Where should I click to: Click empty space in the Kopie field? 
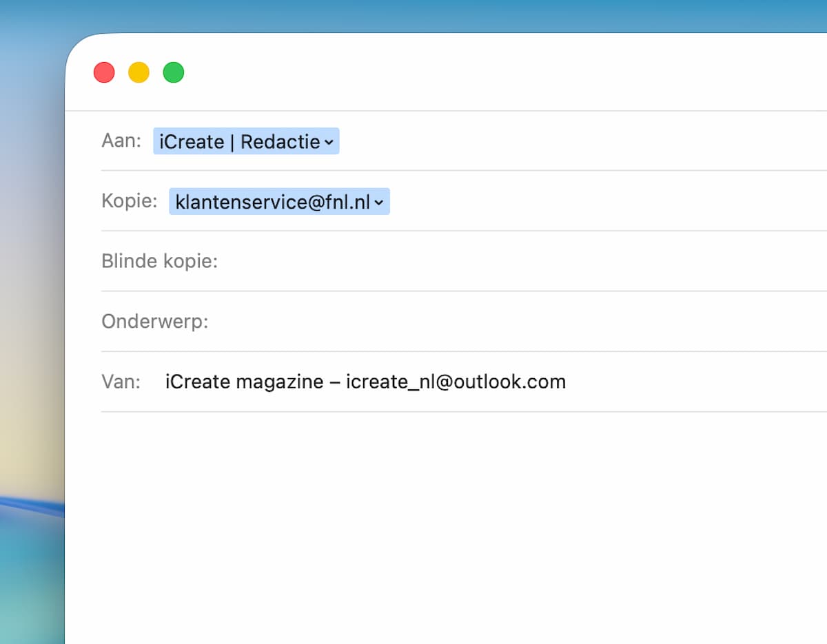coord(586,202)
